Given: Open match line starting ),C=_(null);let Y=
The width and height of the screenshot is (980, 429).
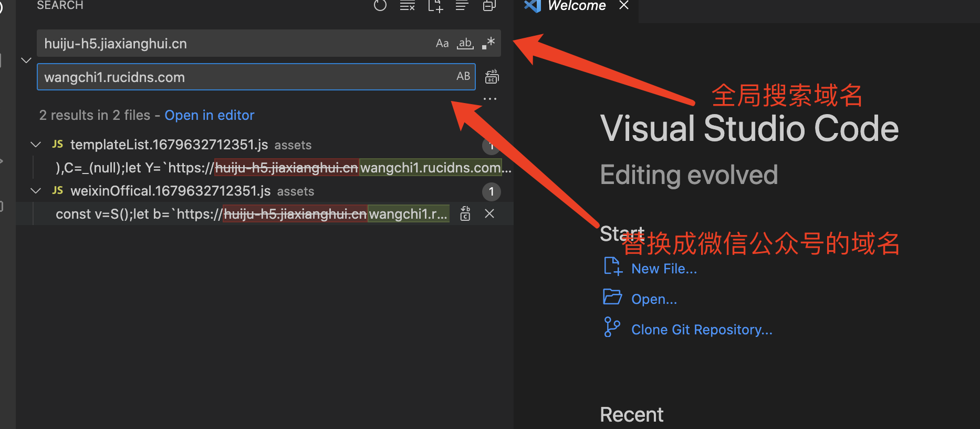Looking at the screenshot, I should (284, 168).
